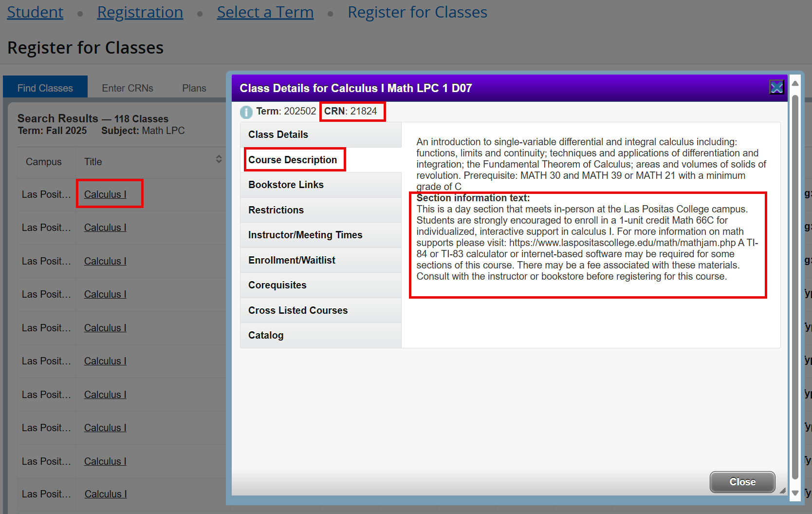The width and height of the screenshot is (812, 514).
Task: Open the Corequisites section
Action: (x=277, y=285)
